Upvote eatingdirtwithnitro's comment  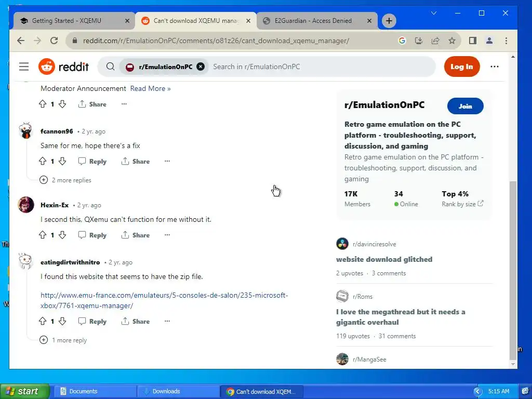pos(43,321)
